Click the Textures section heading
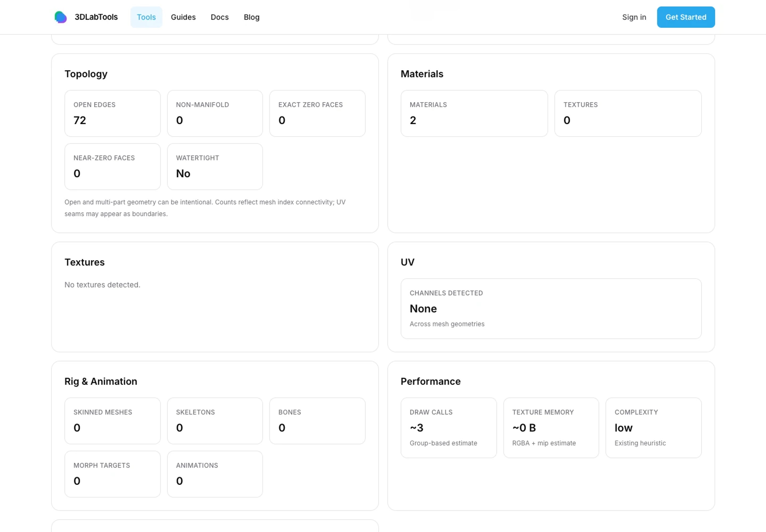Image resolution: width=766 pixels, height=532 pixels. (84, 262)
